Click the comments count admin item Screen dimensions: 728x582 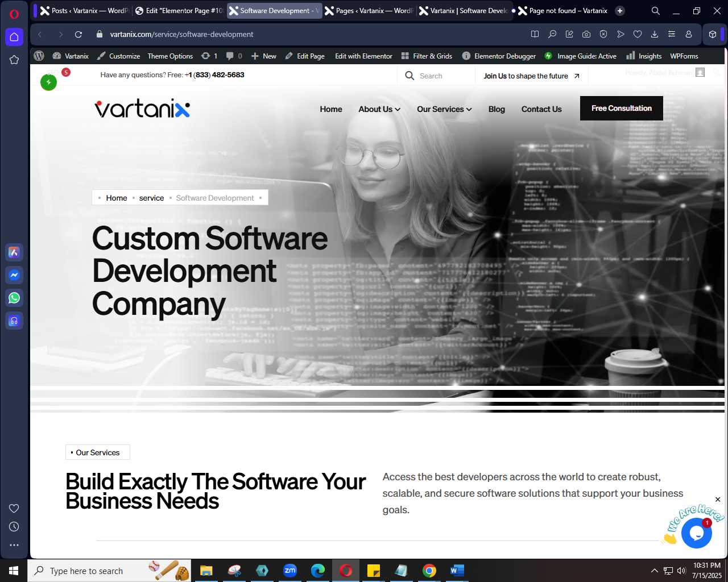[234, 56]
